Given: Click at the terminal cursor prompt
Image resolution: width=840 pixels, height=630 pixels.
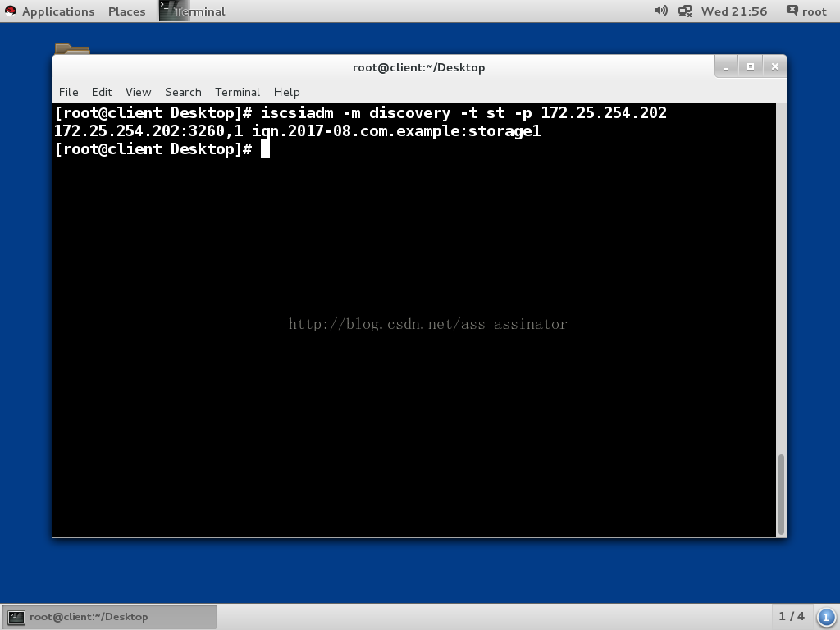Looking at the screenshot, I should 265,149.
